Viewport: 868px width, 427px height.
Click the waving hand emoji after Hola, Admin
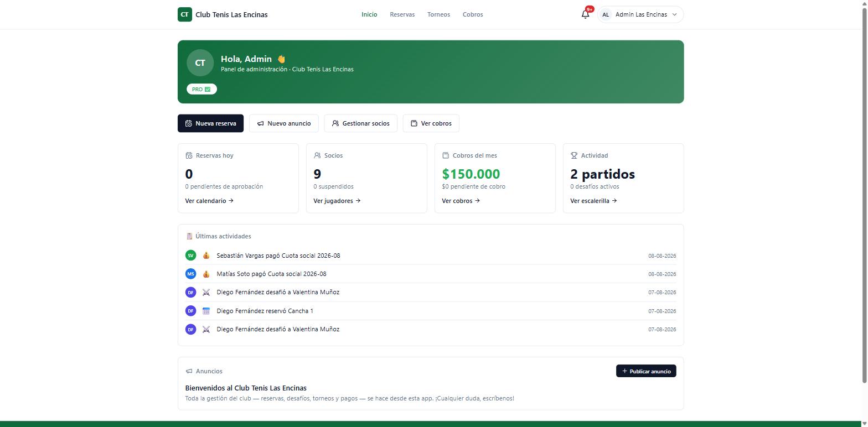pyautogui.click(x=281, y=59)
